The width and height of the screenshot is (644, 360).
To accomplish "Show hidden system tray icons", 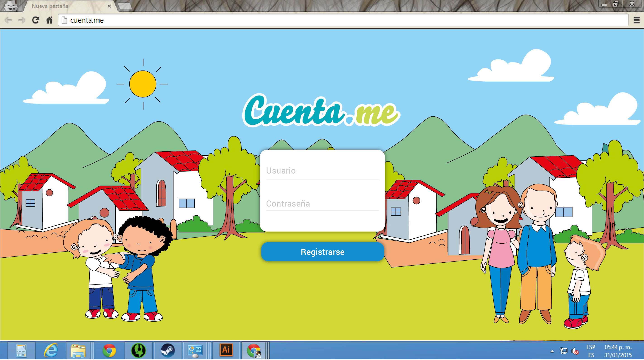I will 552,351.
